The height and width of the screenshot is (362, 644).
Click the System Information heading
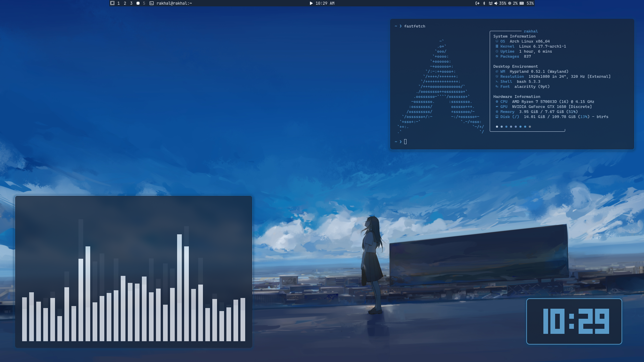(x=514, y=36)
